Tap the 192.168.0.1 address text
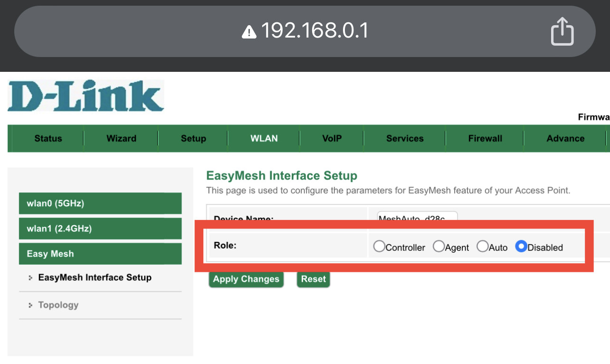This screenshot has width=610, height=364. 315,31
